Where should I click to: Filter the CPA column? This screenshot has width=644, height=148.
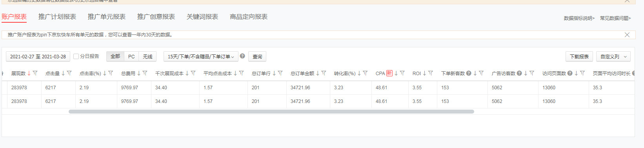(402, 73)
